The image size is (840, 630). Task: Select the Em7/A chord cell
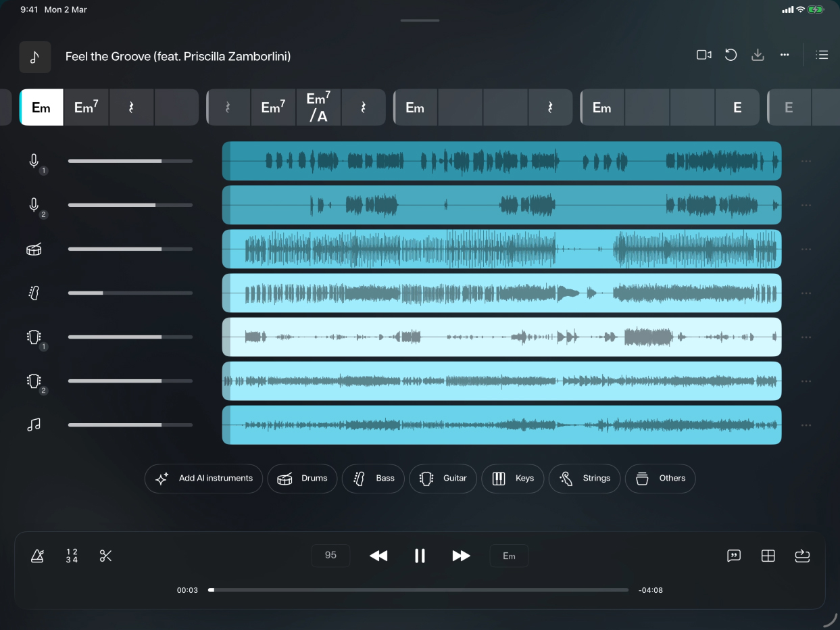(318, 107)
